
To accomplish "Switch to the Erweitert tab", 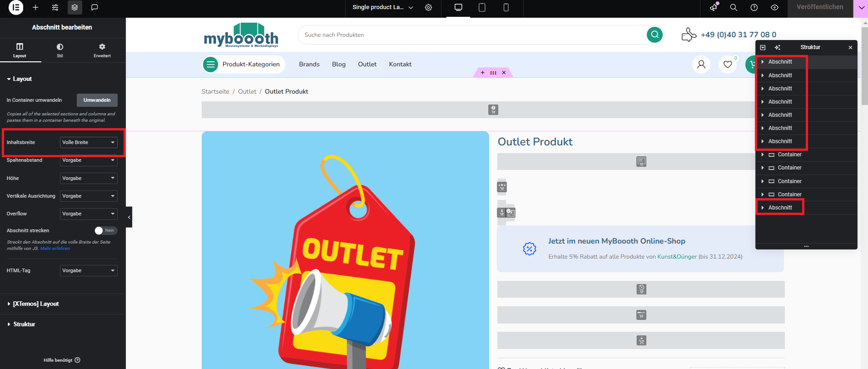I will click(102, 50).
